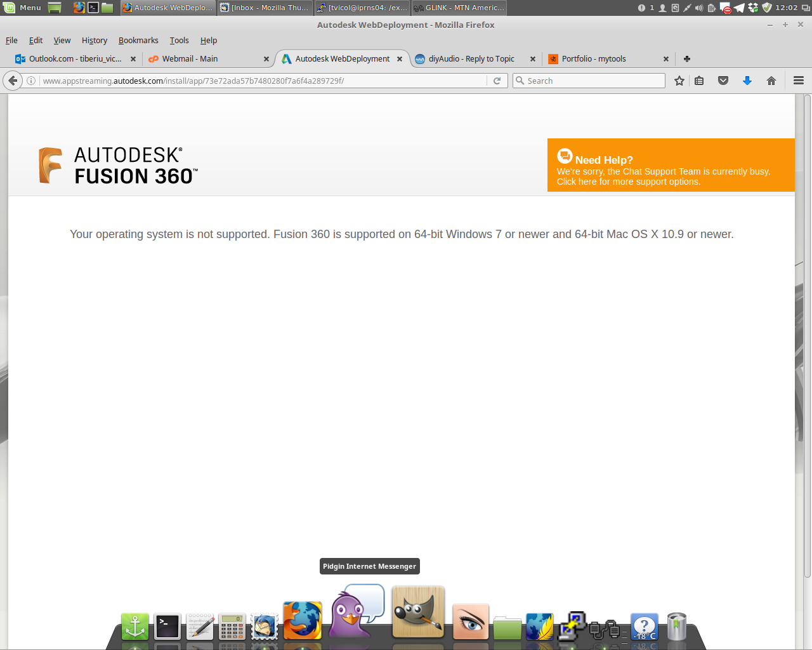Click the chat bubble icon in Need Help banner

tap(565, 156)
